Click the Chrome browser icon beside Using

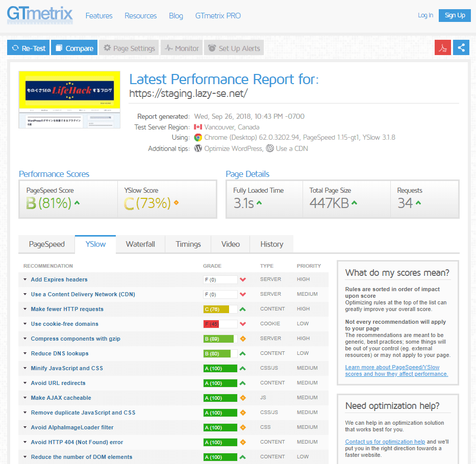click(197, 137)
